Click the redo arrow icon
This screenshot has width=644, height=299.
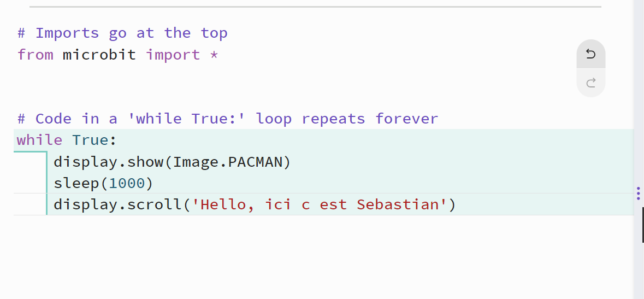point(590,83)
